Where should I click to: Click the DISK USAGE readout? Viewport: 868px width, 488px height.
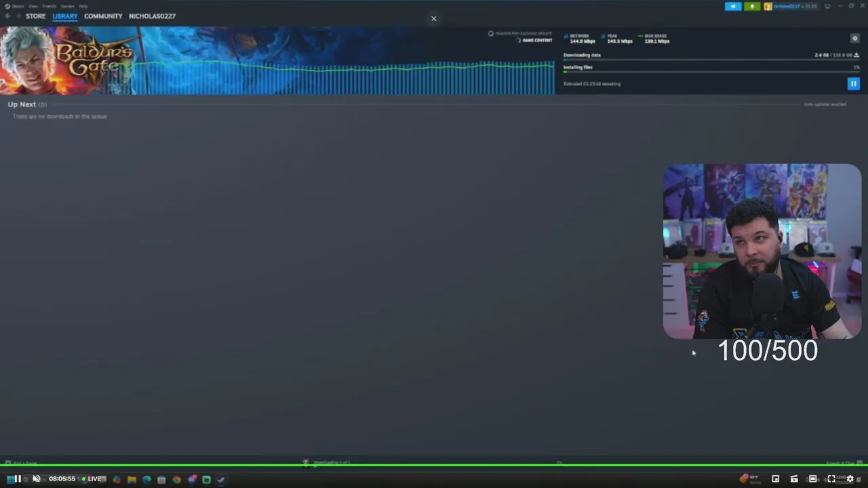click(x=655, y=39)
